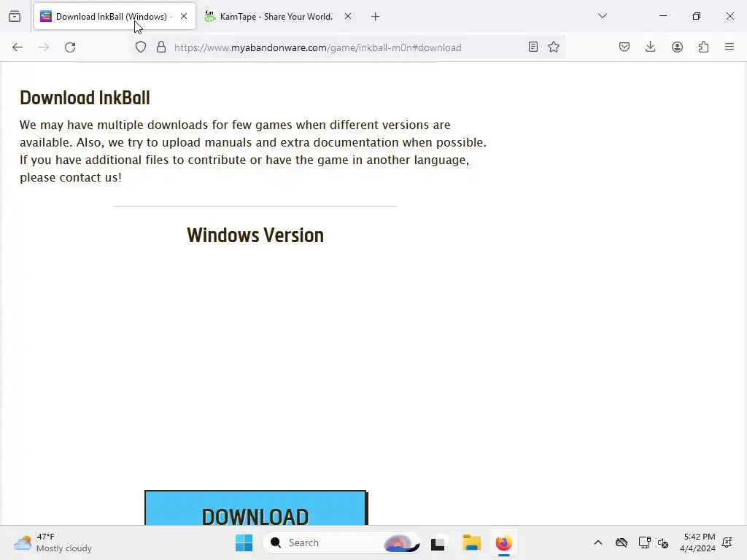The image size is (747, 560).
Task: Toggle reader view
Action: (533, 47)
